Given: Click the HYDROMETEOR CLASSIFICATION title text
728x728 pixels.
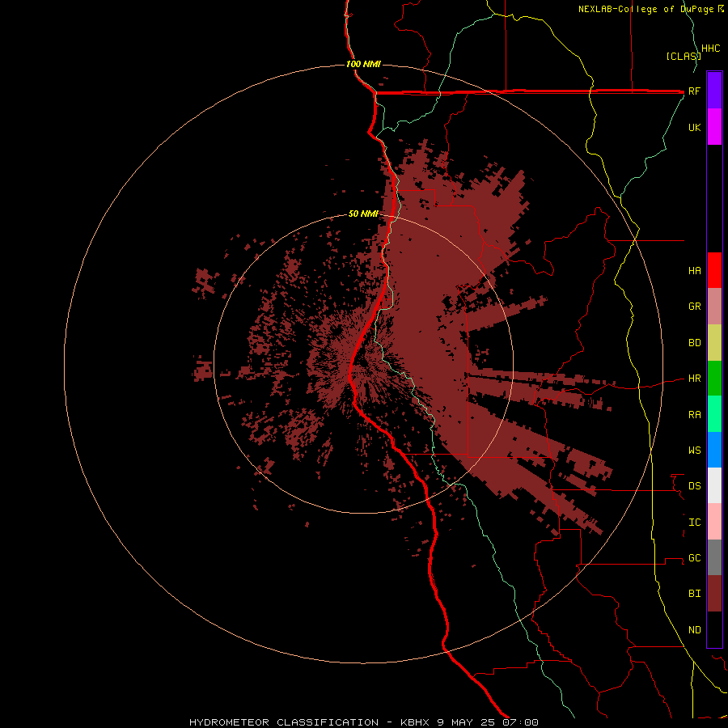Looking at the screenshot, I should [284, 722].
